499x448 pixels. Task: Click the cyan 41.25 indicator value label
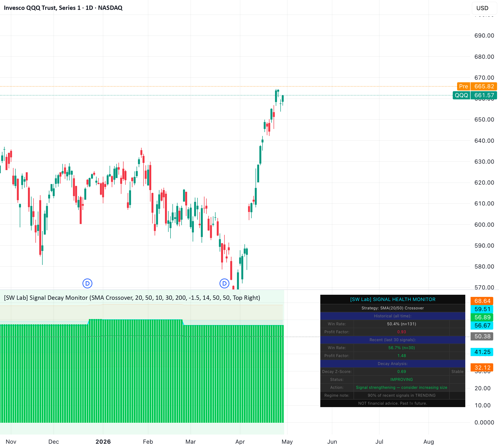482,352
